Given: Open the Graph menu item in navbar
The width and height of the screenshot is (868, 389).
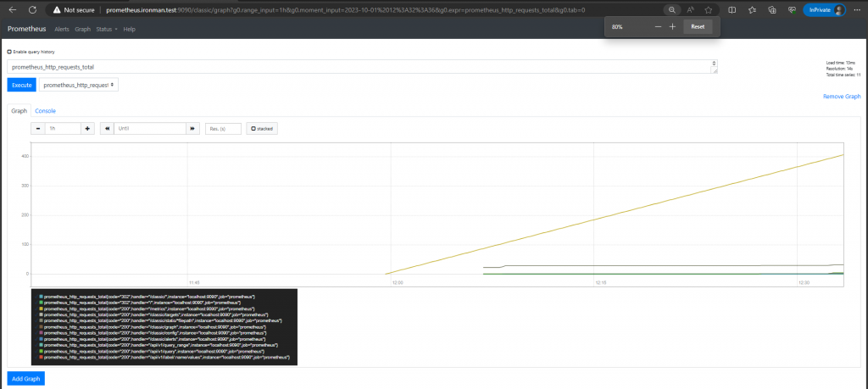Looking at the screenshot, I should point(82,29).
